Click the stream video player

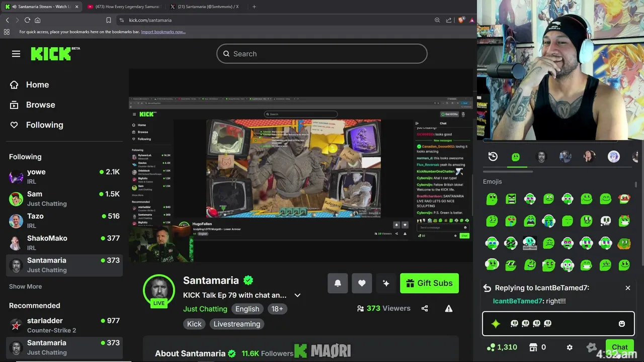301,165
